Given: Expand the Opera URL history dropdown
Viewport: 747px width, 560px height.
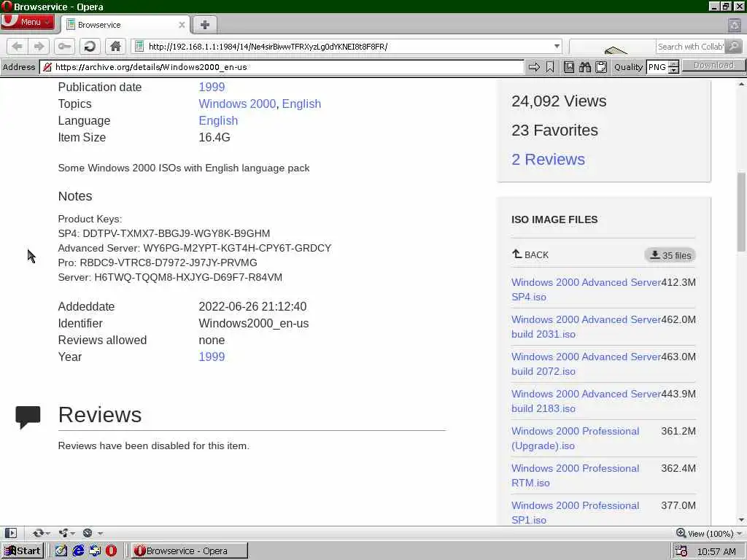Looking at the screenshot, I should [x=557, y=46].
